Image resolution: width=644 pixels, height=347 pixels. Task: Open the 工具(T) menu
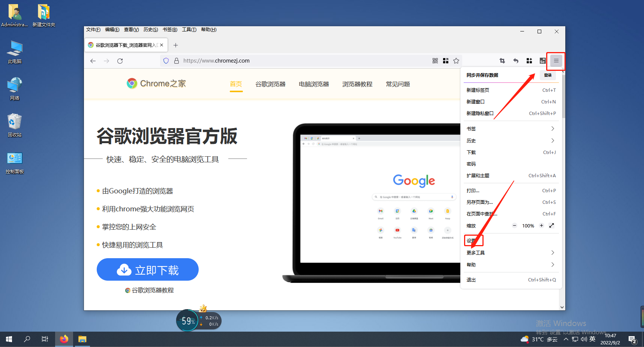[189, 30]
